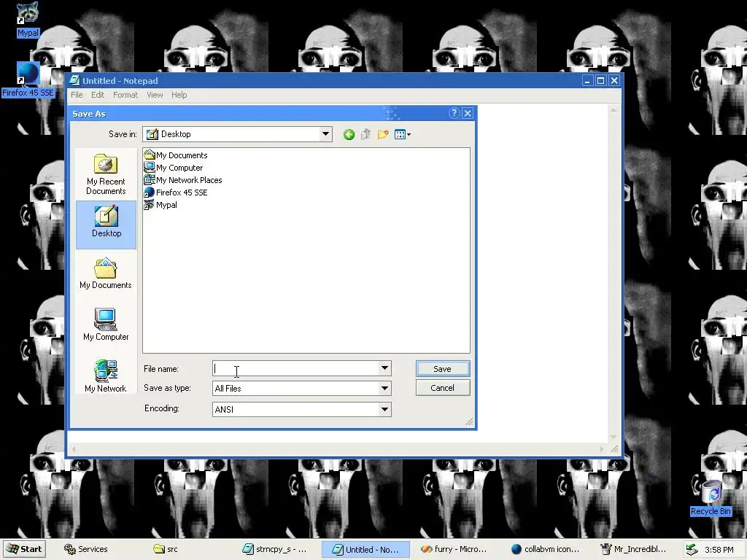Open the Notepad Help menu
The width and height of the screenshot is (747, 560).
(179, 95)
